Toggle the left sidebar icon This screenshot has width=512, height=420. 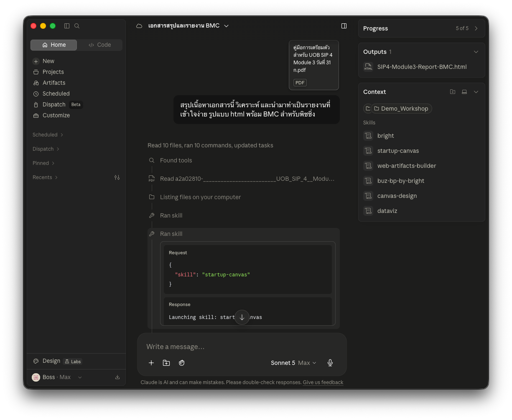[x=67, y=26]
